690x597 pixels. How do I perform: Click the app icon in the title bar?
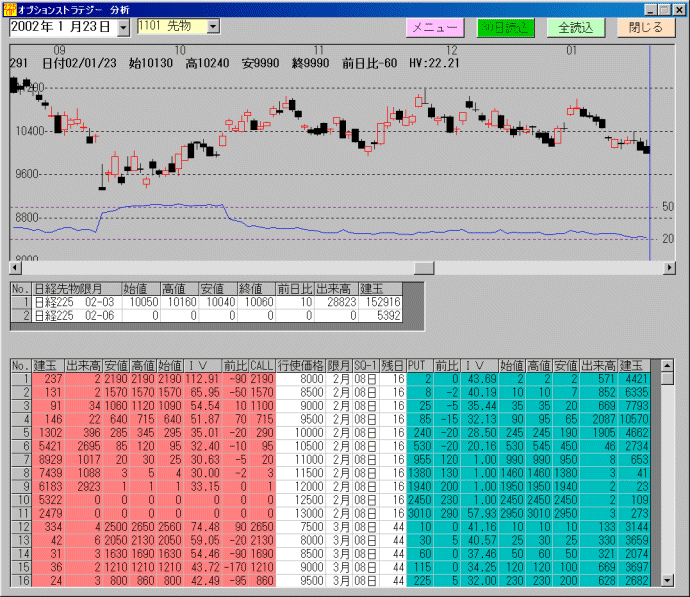pyautogui.click(x=9, y=8)
